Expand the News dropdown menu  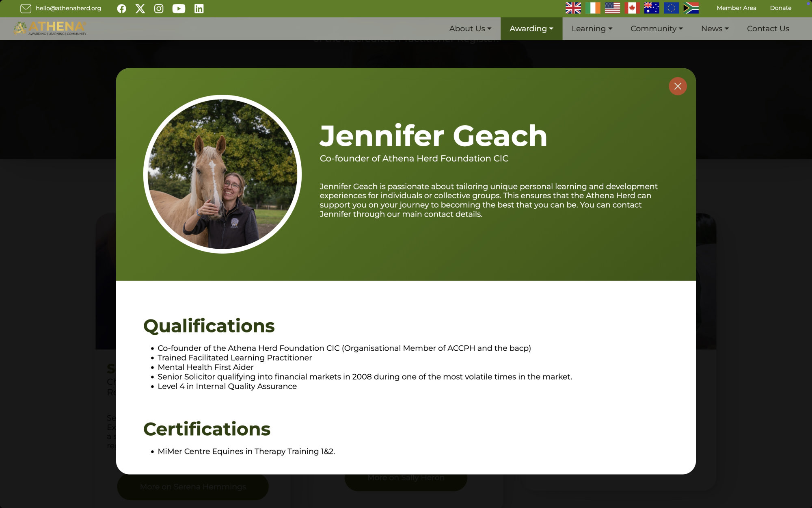pyautogui.click(x=715, y=28)
